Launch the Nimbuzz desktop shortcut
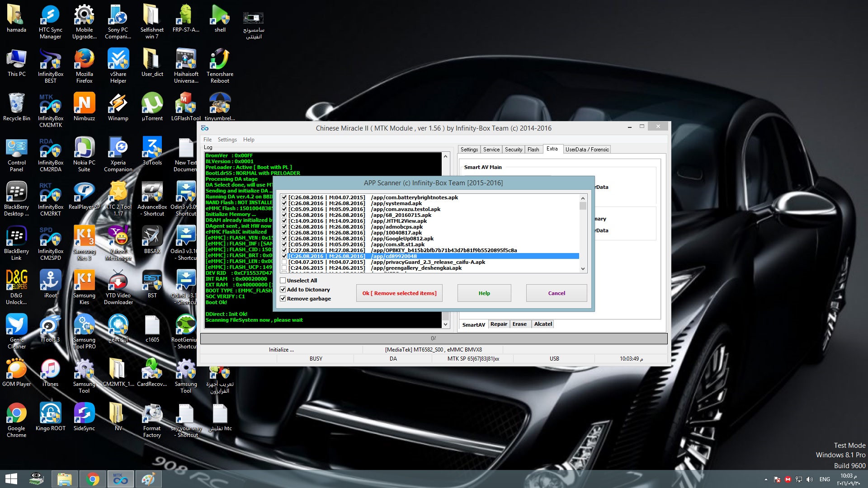The width and height of the screenshot is (868, 488). pos(84,107)
